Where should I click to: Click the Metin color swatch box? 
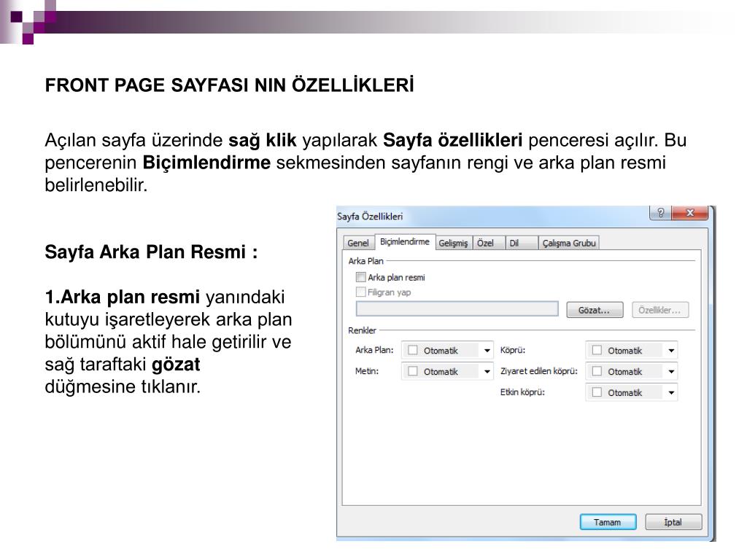tap(413, 371)
